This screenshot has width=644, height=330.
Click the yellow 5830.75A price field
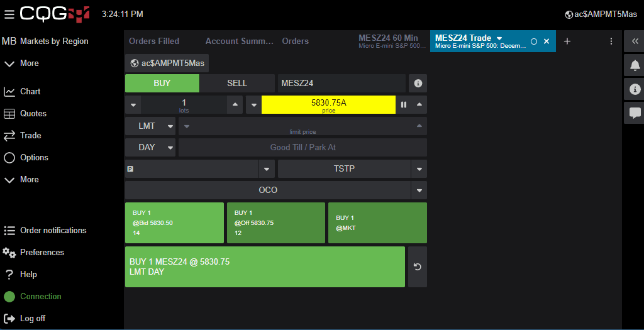tap(328, 104)
